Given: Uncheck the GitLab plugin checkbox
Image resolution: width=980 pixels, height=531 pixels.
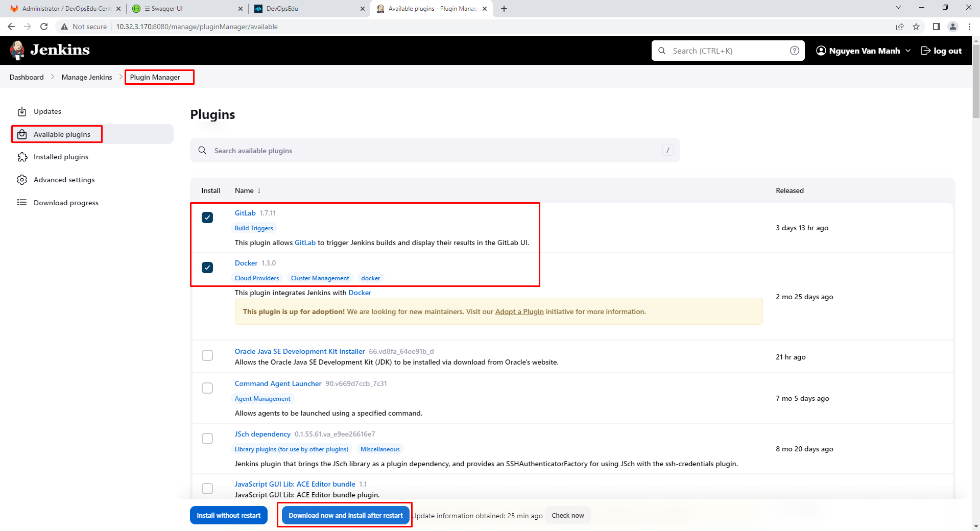Looking at the screenshot, I should click(x=207, y=218).
